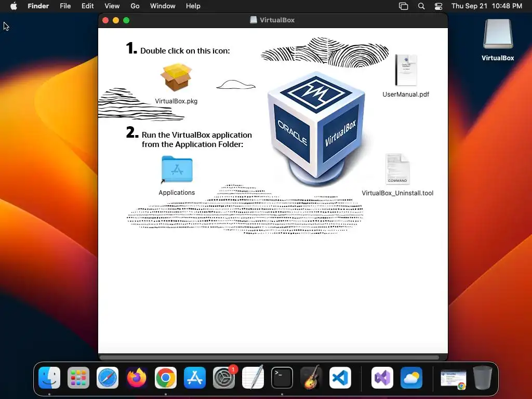Open Terminal from the Dock
Image resolution: width=532 pixels, height=399 pixels.
coord(282,378)
